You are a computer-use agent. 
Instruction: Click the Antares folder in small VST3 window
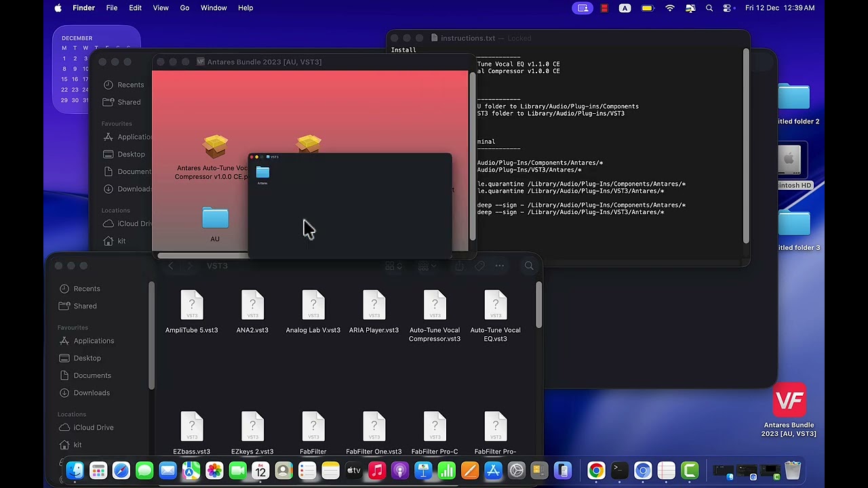point(262,175)
